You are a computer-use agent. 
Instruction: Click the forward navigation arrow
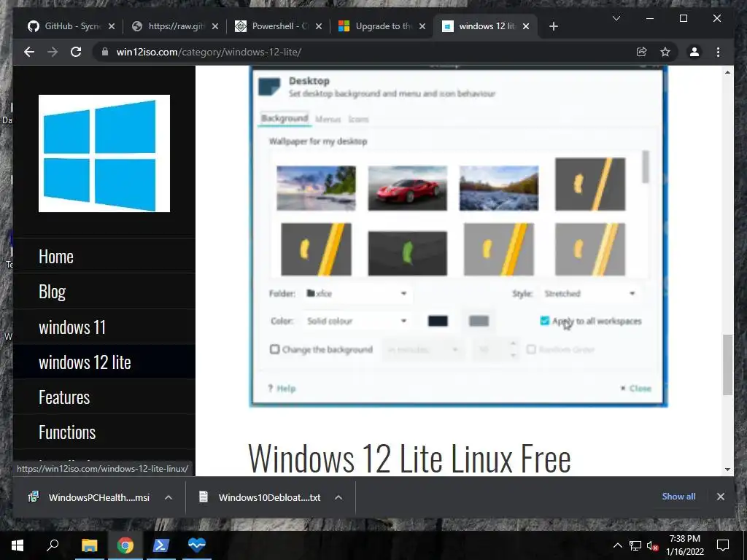[53, 52]
